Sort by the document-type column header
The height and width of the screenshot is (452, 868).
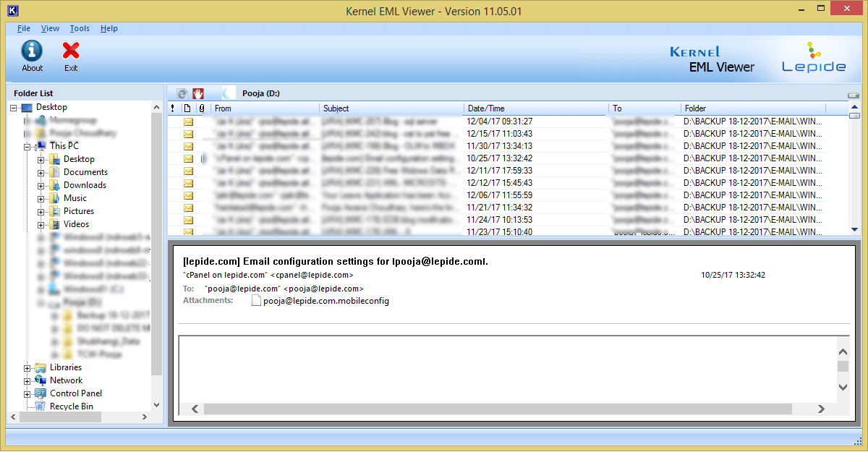(x=187, y=108)
